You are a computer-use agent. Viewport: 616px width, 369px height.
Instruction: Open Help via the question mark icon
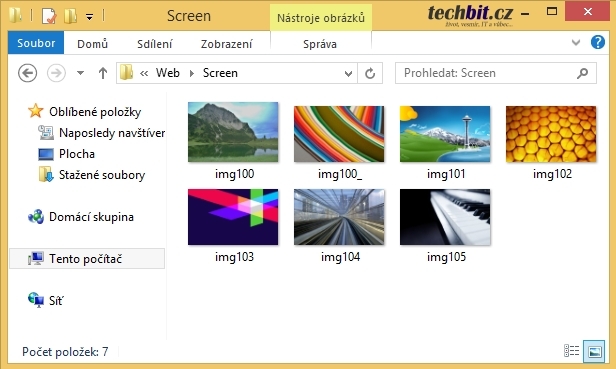pyautogui.click(x=598, y=42)
